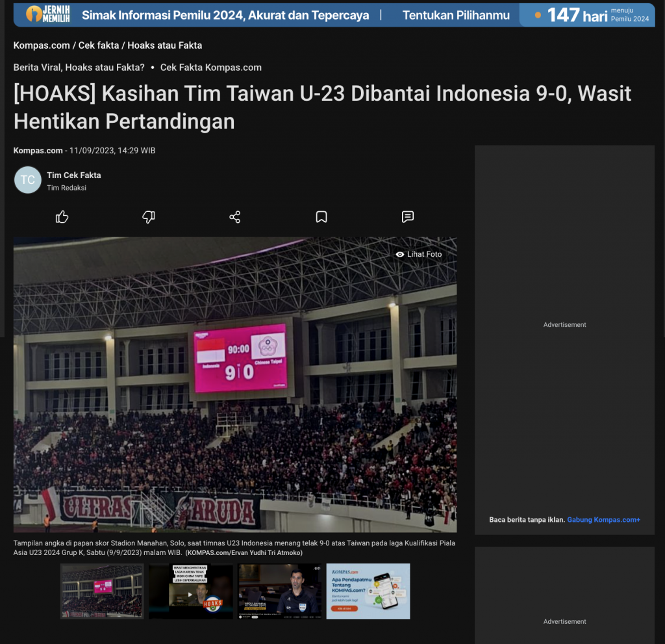
Task: Open Cek fakta breadcrumb link
Action: [99, 45]
